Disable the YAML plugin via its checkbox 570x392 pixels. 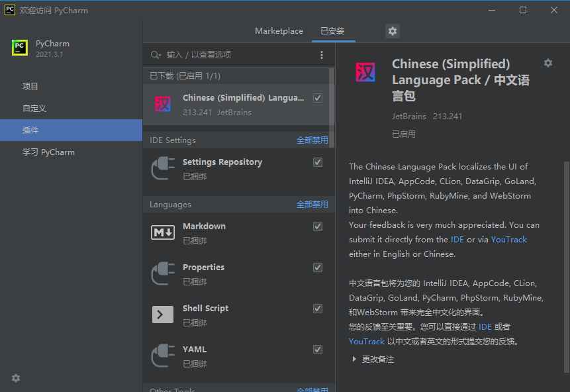(317, 349)
